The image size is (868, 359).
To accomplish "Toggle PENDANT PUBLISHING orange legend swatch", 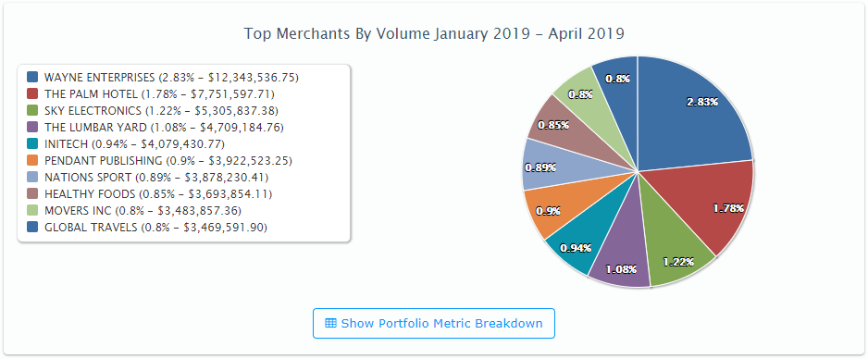I will pyautogui.click(x=32, y=160).
